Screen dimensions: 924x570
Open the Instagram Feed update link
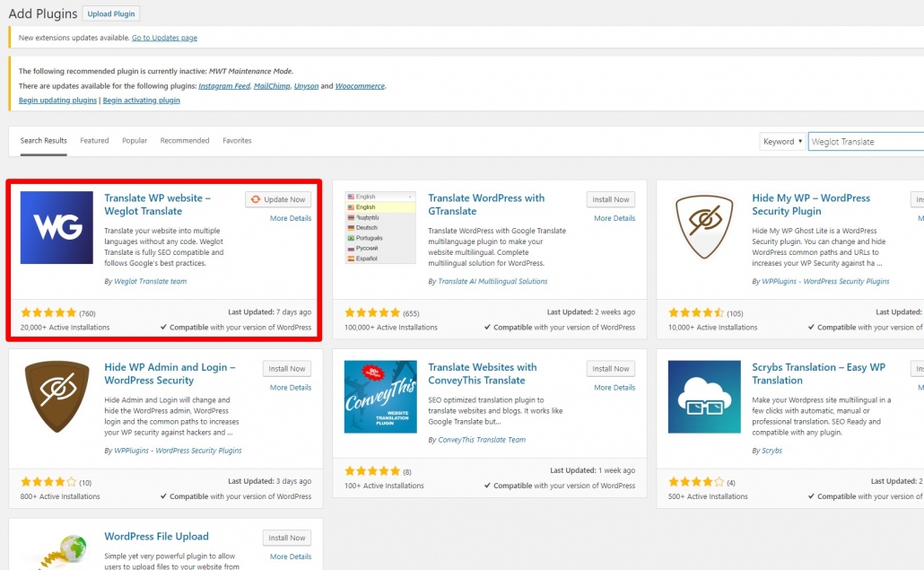224,86
